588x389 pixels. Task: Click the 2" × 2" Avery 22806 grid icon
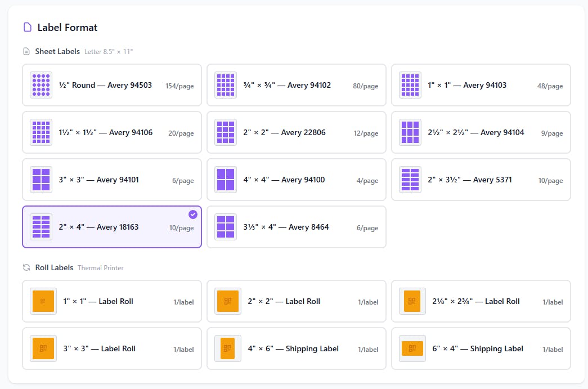[x=226, y=132]
